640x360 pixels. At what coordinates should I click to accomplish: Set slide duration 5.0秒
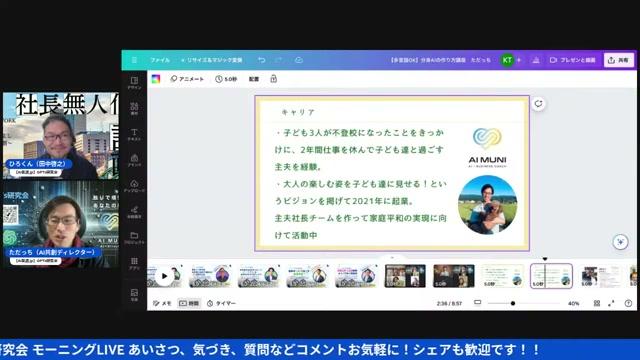[x=226, y=79]
